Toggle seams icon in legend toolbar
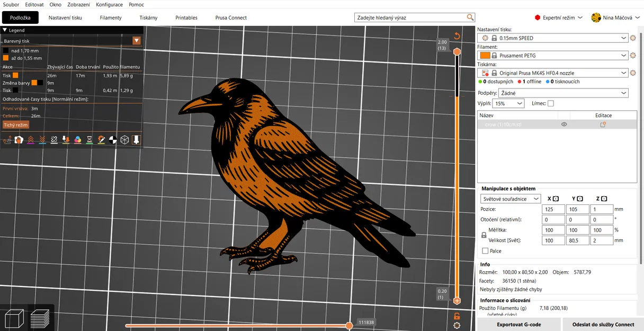Viewport: 644px width, 331px height. point(54,140)
